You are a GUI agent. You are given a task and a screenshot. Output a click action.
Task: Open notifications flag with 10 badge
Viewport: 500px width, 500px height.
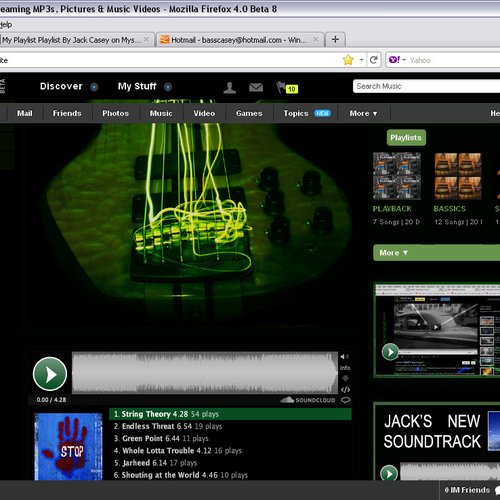(x=287, y=88)
